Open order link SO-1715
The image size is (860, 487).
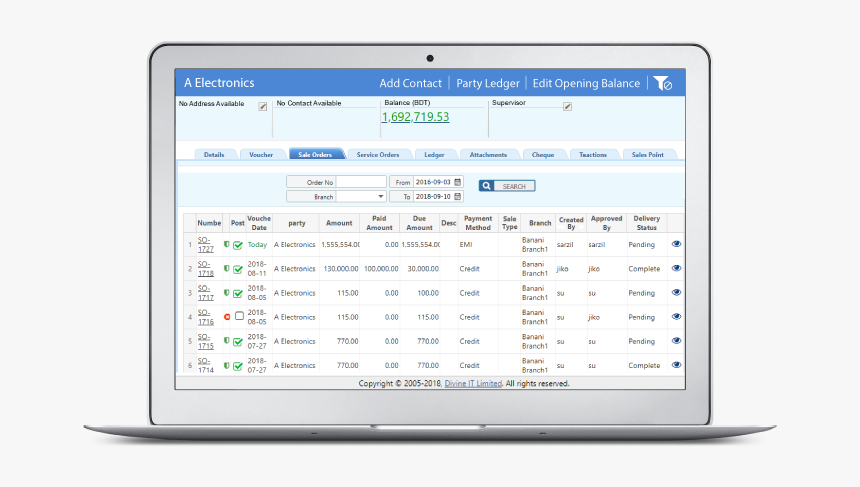point(206,341)
